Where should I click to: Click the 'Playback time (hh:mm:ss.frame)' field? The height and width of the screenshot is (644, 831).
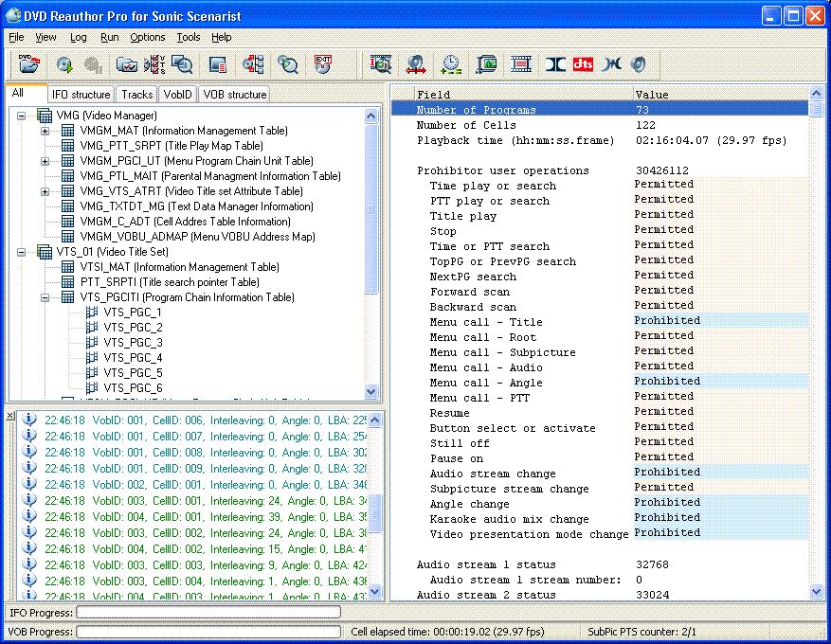coord(515,140)
